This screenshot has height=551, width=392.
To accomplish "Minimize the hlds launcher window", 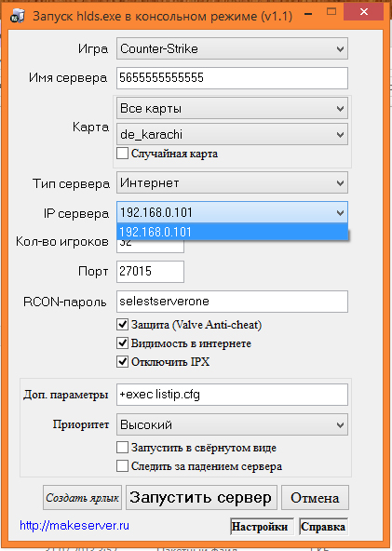I will point(309,13).
